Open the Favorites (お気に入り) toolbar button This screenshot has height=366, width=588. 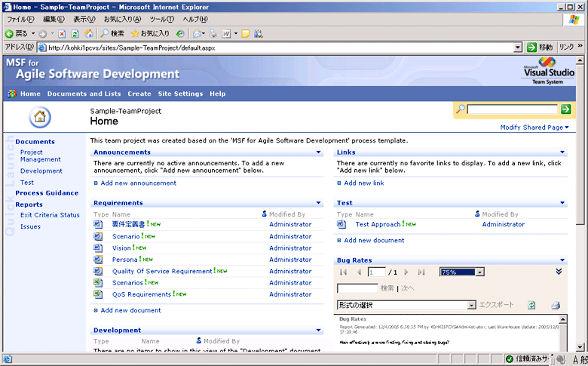150,34
